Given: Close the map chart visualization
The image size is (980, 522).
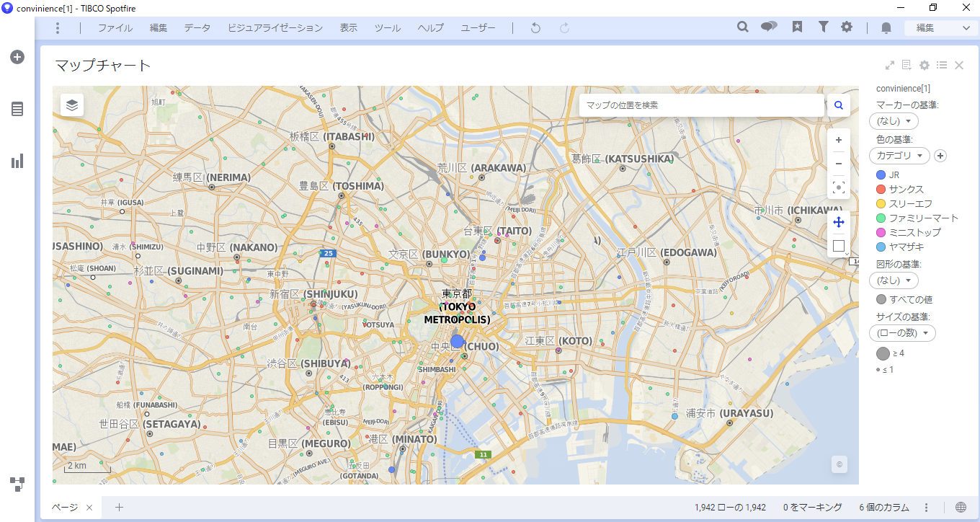Looking at the screenshot, I should click(x=959, y=66).
